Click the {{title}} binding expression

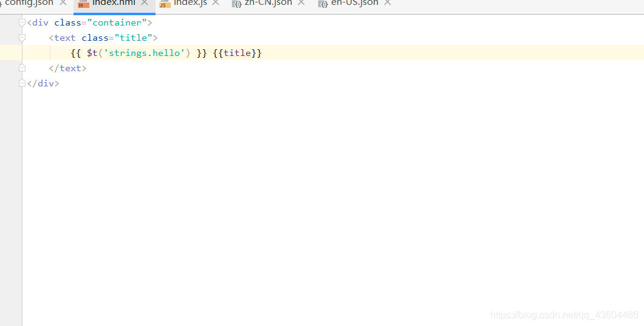[x=237, y=53]
